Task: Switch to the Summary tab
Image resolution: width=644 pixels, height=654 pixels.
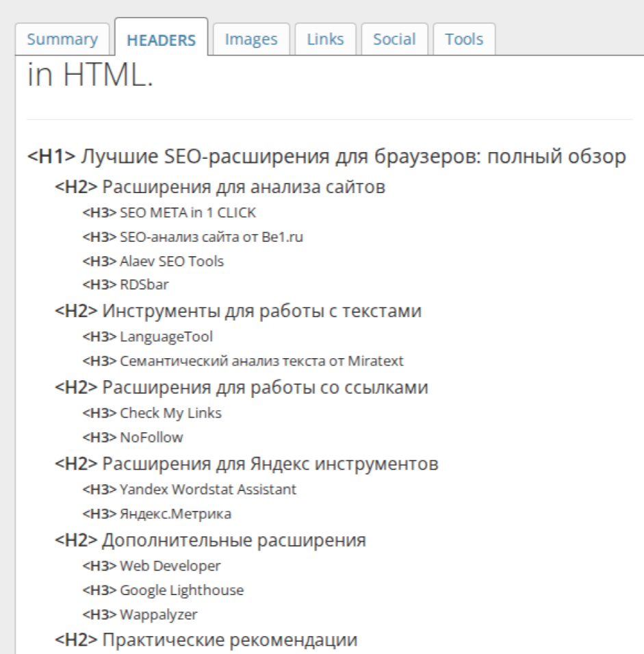Action: tap(62, 39)
